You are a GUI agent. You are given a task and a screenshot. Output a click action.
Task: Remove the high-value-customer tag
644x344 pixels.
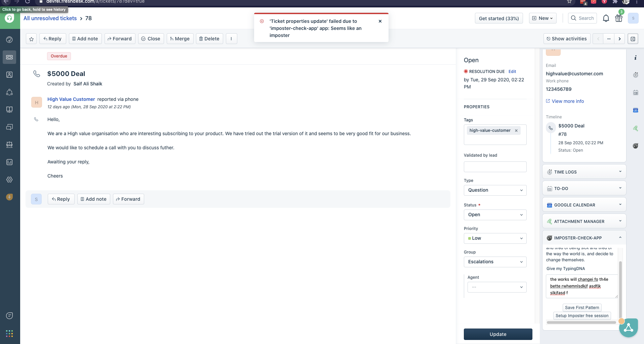[516, 130]
